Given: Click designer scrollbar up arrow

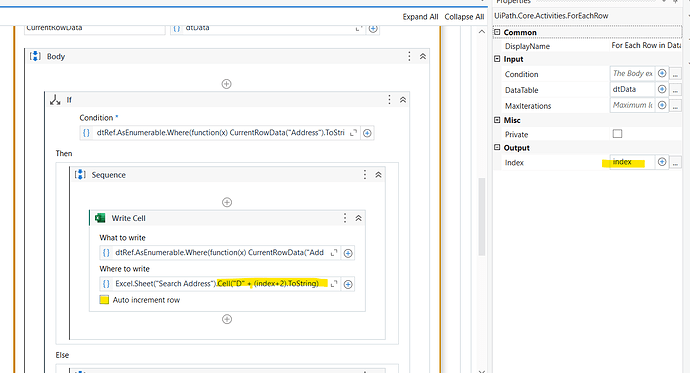Looking at the screenshot, I should point(482,32).
